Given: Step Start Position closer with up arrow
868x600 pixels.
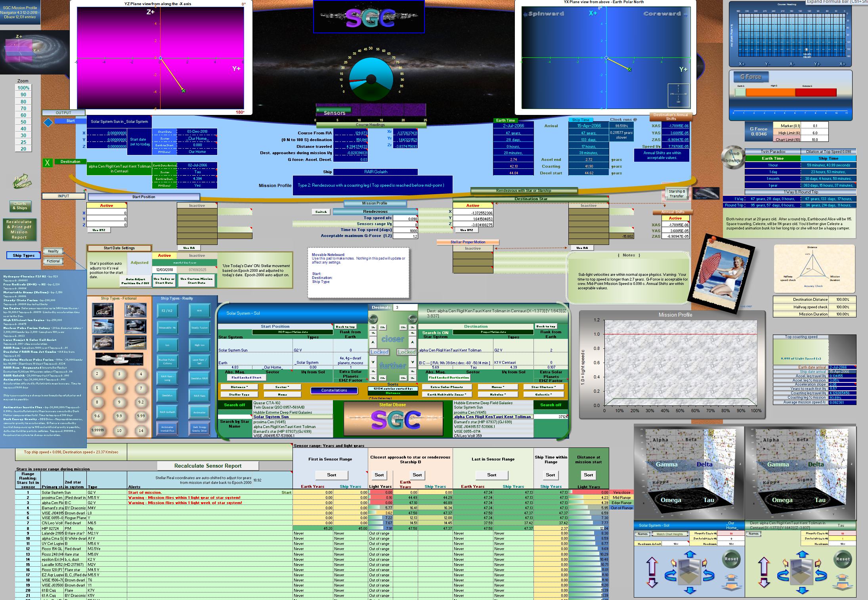Looking at the screenshot, I should (x=373, y=342).
